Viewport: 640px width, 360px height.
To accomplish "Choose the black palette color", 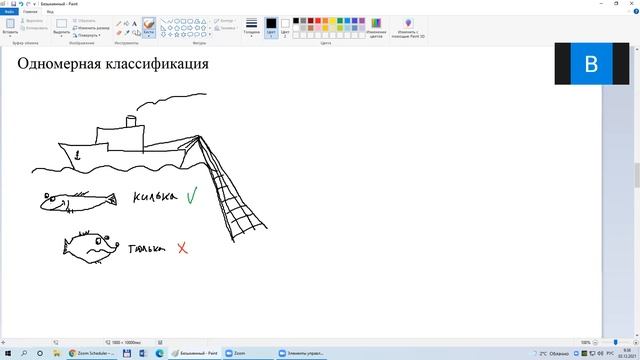I will pos(296,20).
